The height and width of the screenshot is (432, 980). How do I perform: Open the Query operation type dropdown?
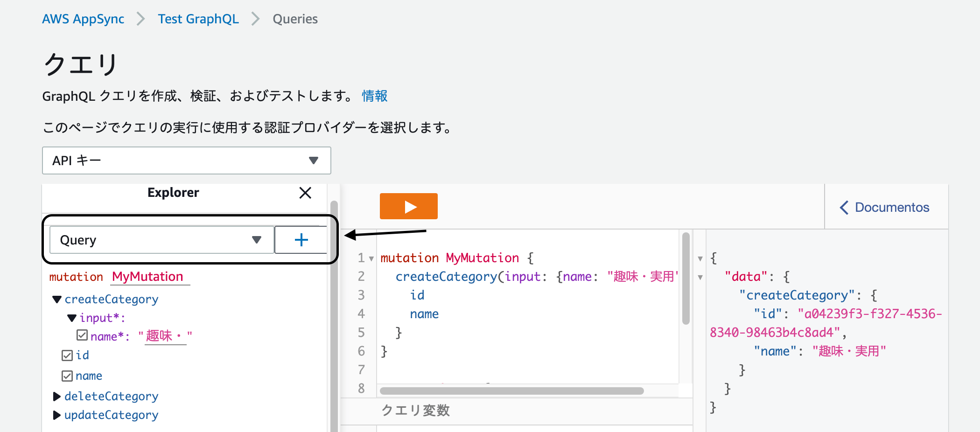click(x=161, y=240)
